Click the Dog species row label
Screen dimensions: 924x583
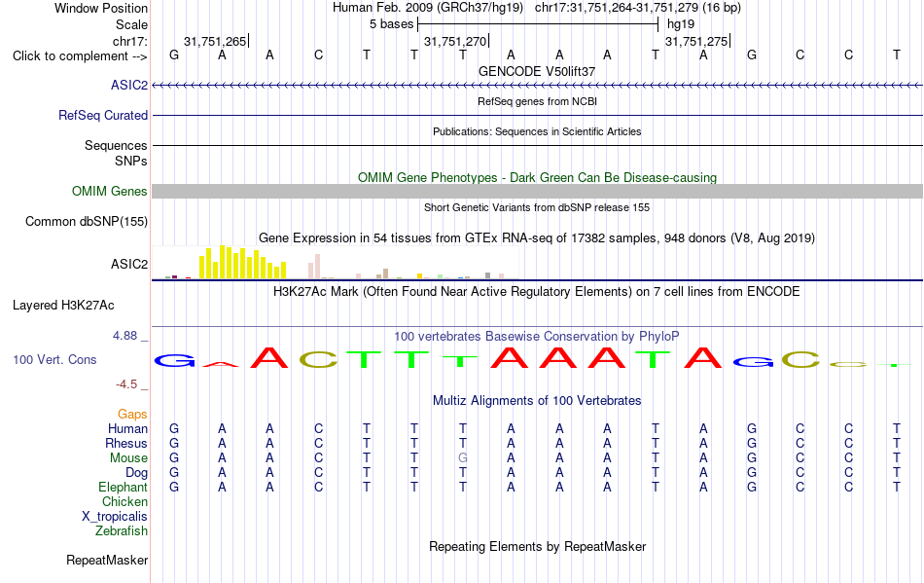(137, 473)
